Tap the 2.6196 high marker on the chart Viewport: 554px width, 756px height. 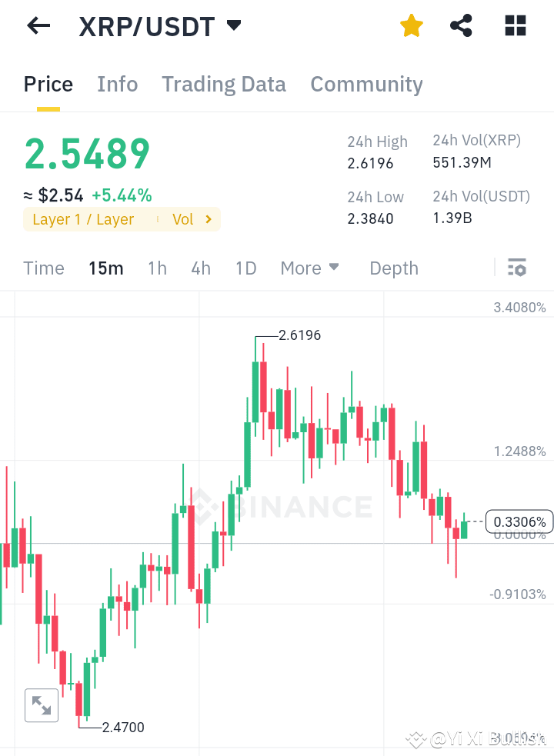(x=301, y=335)
